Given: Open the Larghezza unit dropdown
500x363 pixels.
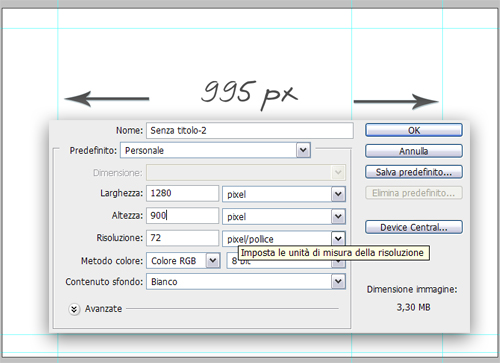Looking at the screenshot, I should pos(284,194).
